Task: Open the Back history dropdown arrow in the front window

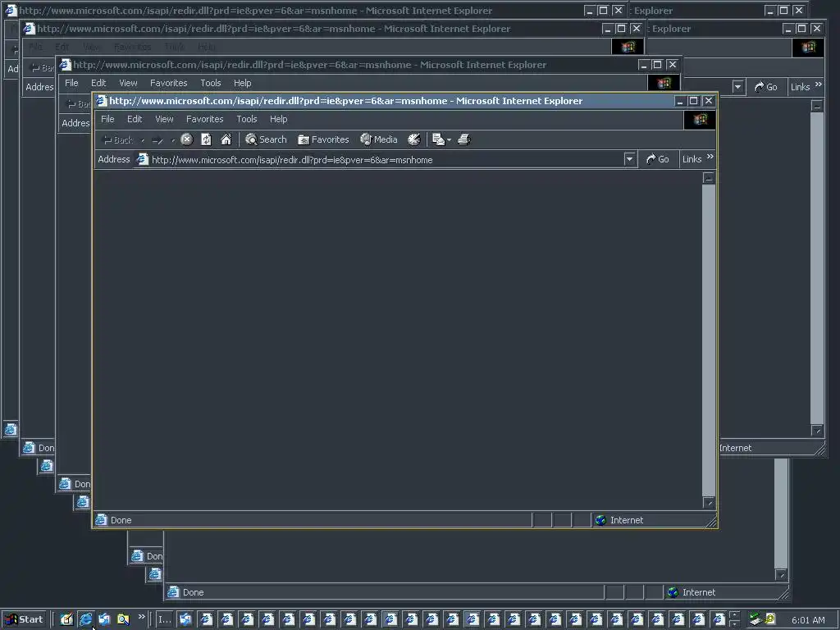Action: (x=143, y=140)
